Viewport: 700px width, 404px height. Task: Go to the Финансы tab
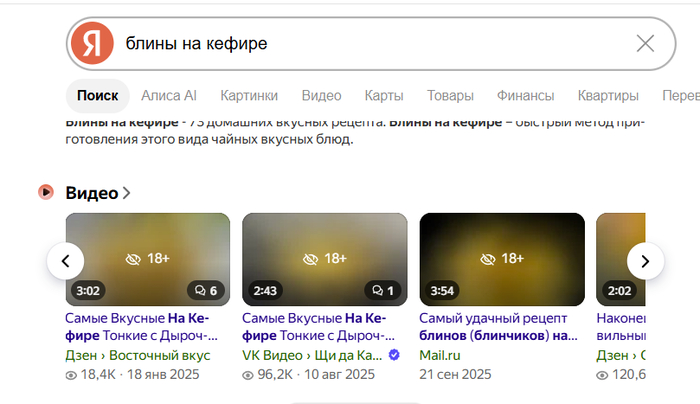525,96
